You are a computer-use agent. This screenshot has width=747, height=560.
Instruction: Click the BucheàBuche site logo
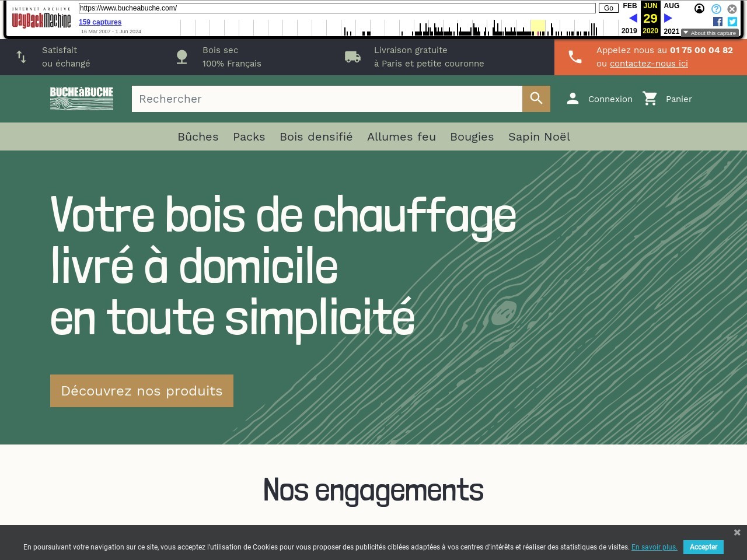click(82, 99)
